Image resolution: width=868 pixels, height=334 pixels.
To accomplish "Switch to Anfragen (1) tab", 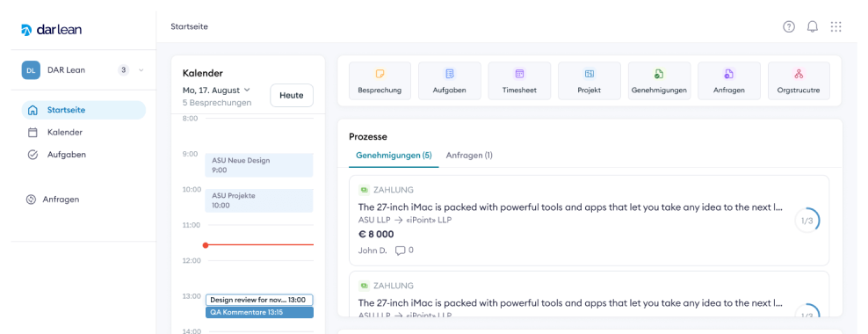I will click(x=469, y=156).
